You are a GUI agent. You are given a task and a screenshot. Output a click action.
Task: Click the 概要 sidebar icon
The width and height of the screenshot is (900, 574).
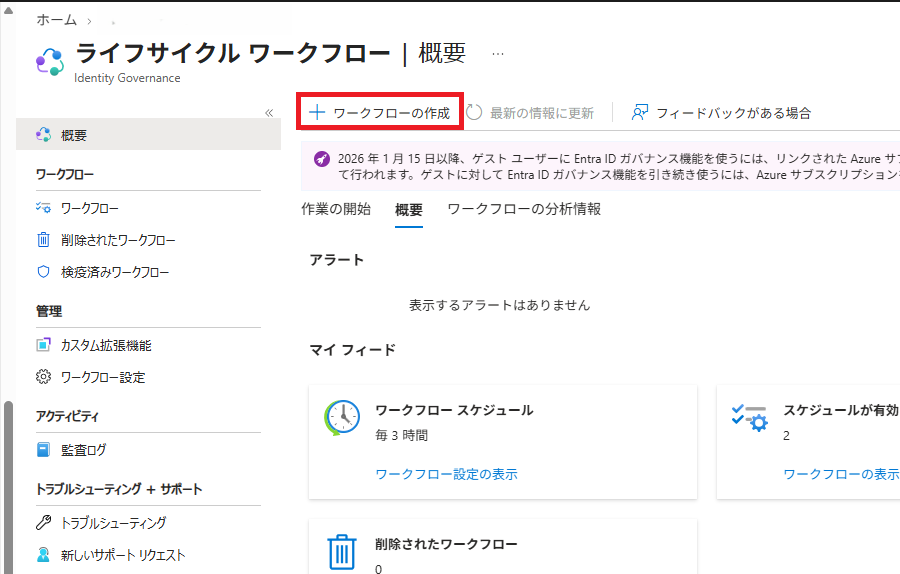44,134
